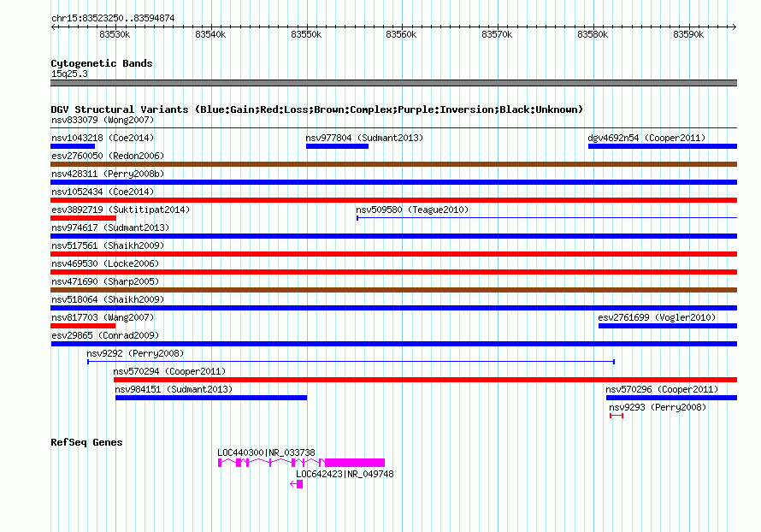This screenshot has height=532, width=761.
Task: Select the nsv984151 blue gain bar
Action: click(211, 398)
